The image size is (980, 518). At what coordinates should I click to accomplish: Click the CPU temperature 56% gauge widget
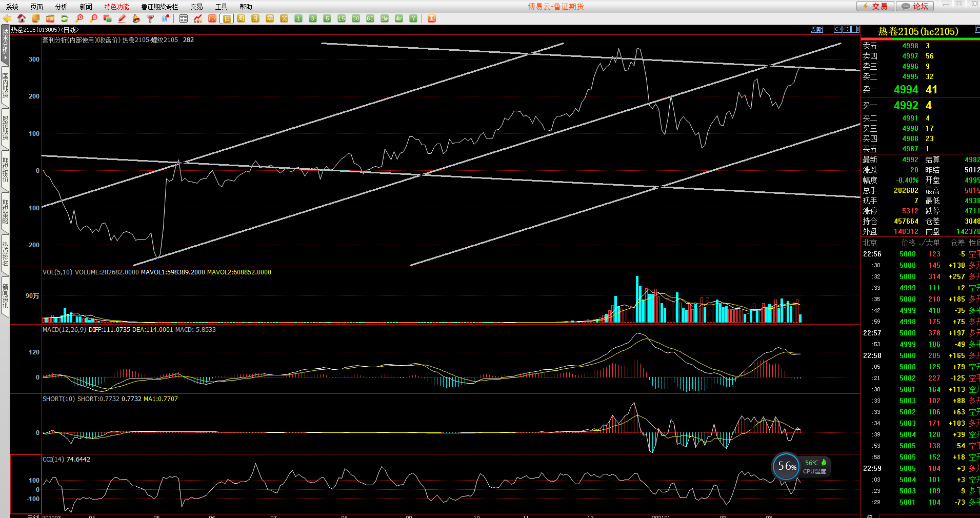click(x=786, y=466)
